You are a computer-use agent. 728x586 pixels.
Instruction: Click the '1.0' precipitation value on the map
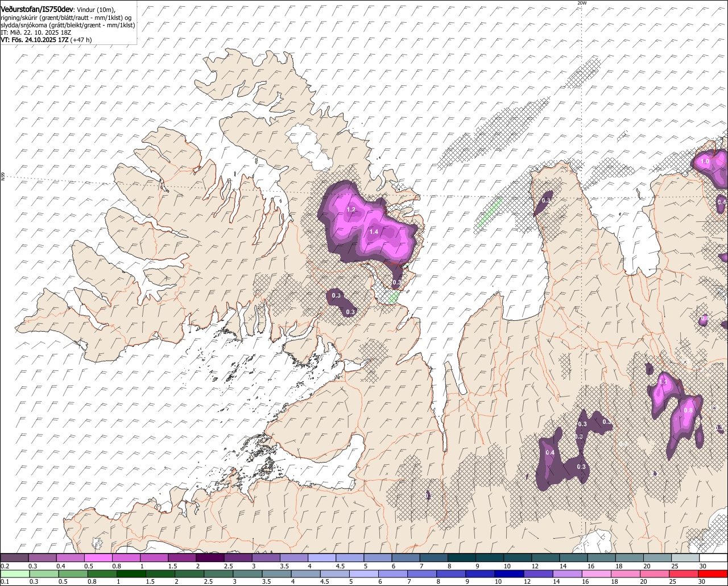(x=705, y=162)
